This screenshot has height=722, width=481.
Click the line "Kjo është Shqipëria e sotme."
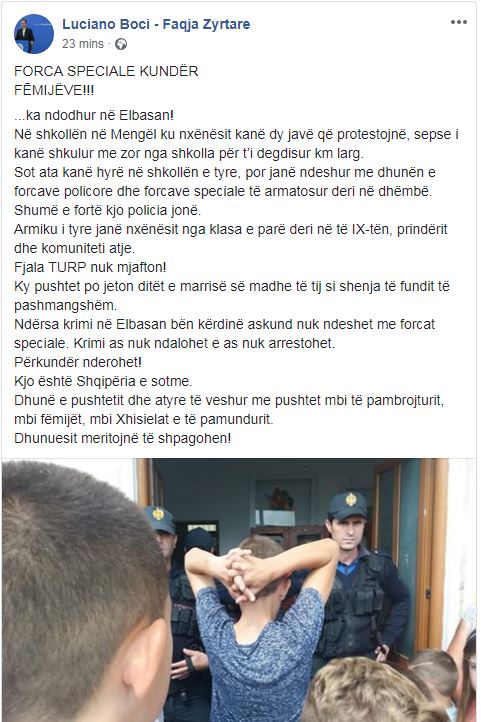(x=103, y=381)
